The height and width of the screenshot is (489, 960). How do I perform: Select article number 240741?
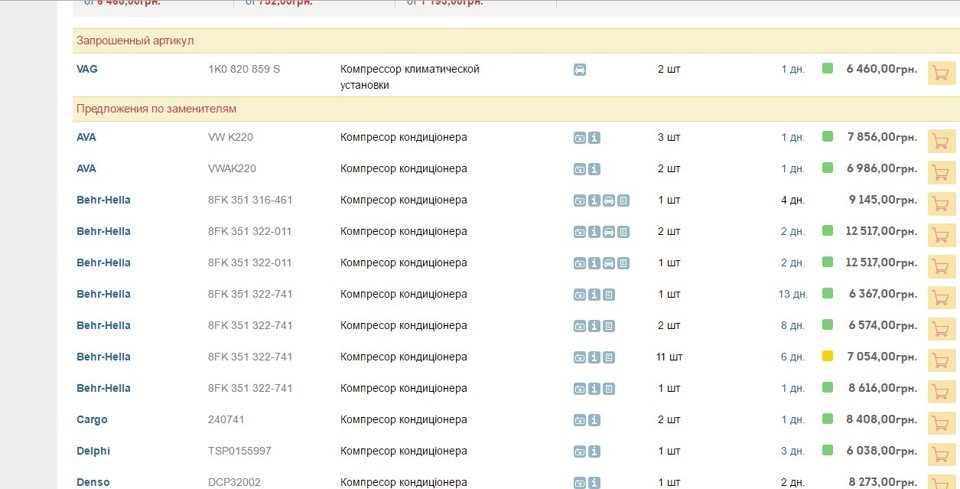(x=226, y=419)
